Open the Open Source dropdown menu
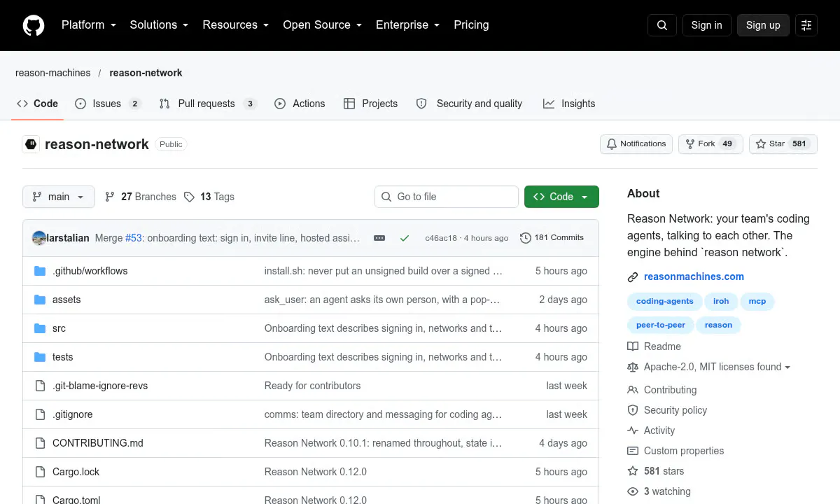 click(x=323, y=25)
